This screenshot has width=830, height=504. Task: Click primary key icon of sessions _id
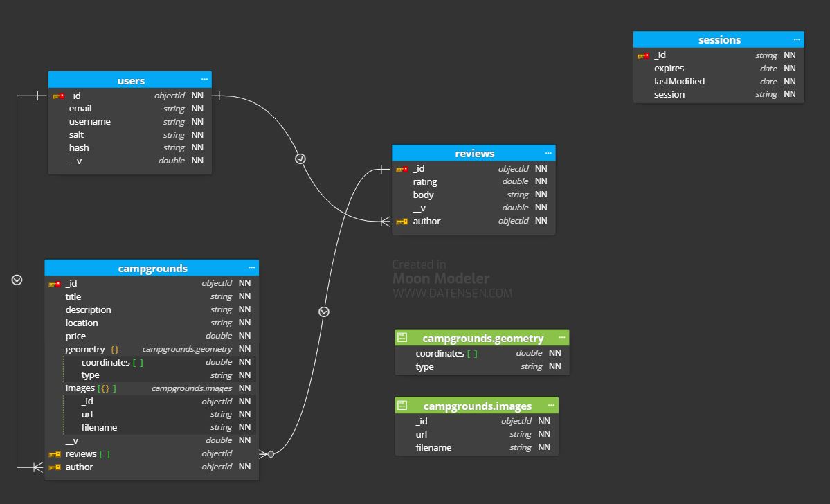[x=643, y=55]
